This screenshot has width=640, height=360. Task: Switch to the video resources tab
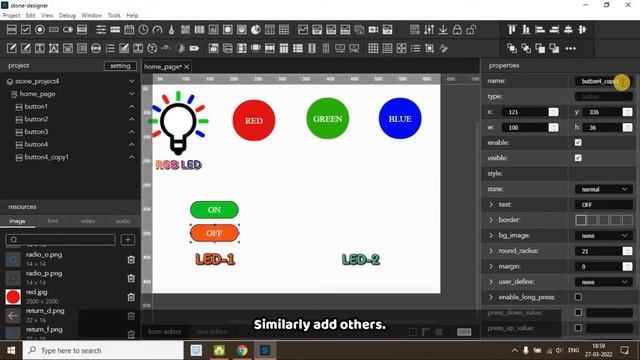coord(87,221)
